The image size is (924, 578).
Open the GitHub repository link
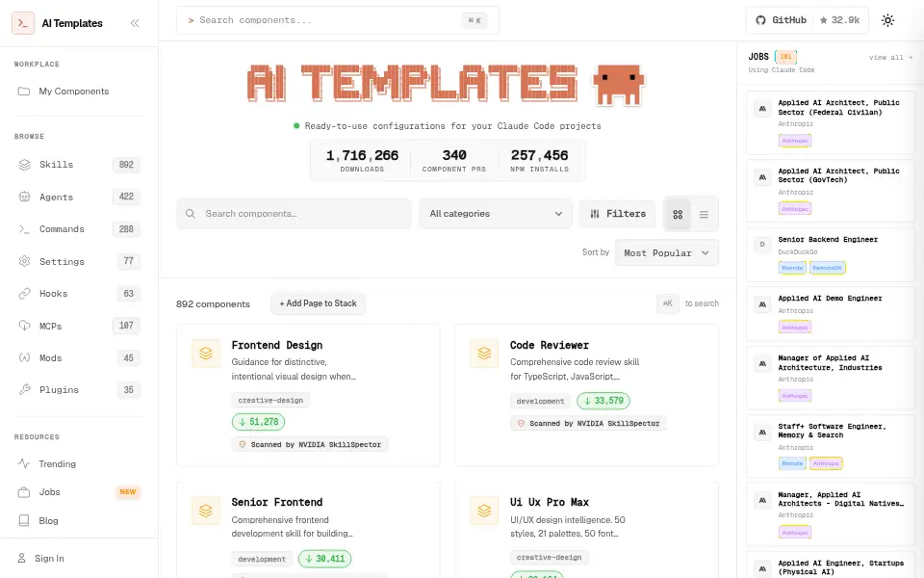808,20
